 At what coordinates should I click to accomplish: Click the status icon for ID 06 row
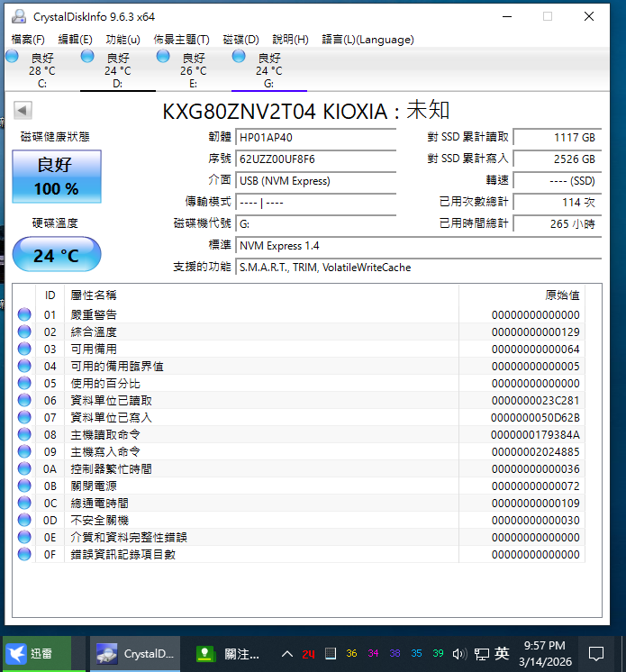pos(24,400)
